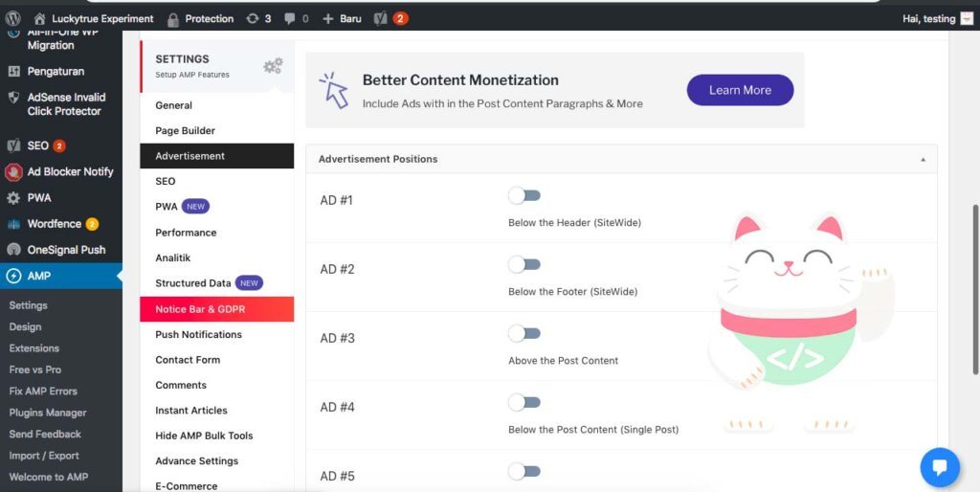Click the Below the Header (SiteWide) label
This screenshot has width=980, height=492.
point(574,223)
